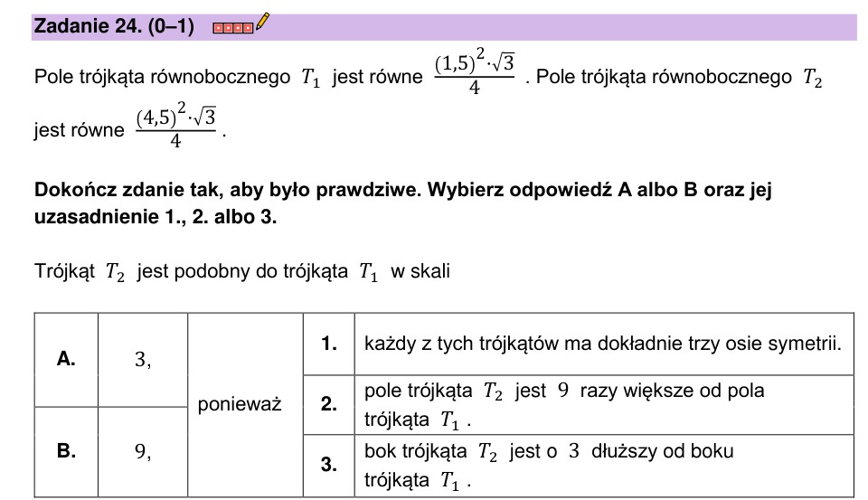Click the sentence 'Trójkąt T2 jest podobny do trójkąta'

[191, 272]
